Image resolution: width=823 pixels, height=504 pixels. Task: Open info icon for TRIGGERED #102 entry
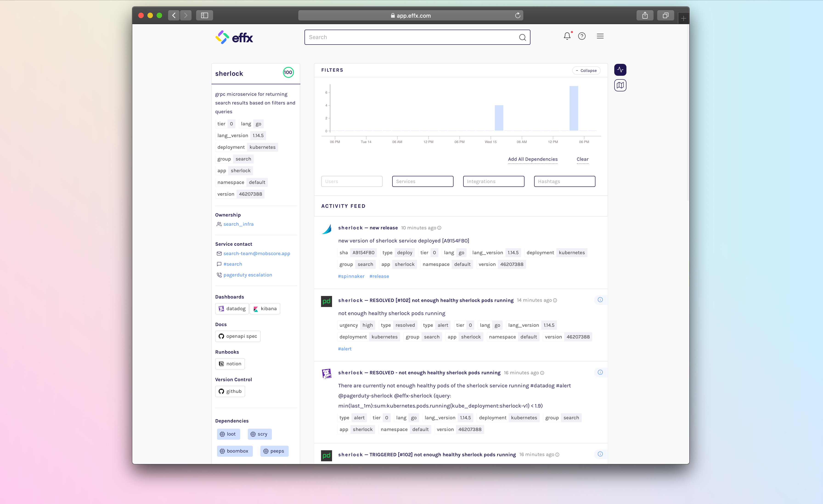point(600,454)
